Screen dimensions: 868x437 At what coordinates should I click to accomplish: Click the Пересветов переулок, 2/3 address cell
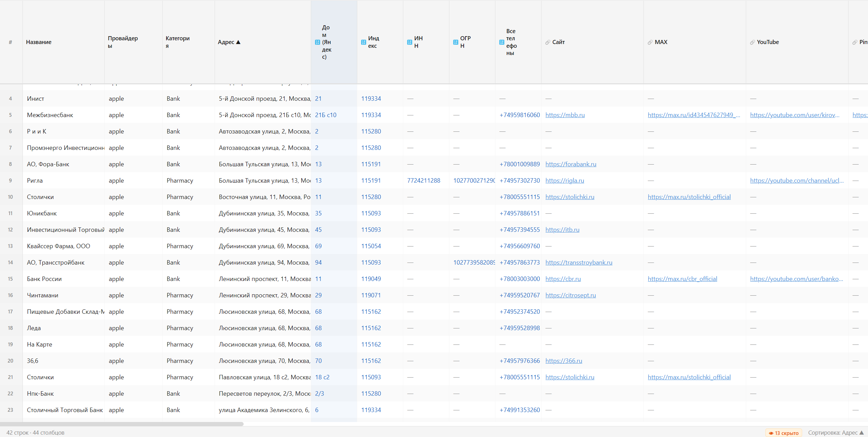[x=263, y=394]
